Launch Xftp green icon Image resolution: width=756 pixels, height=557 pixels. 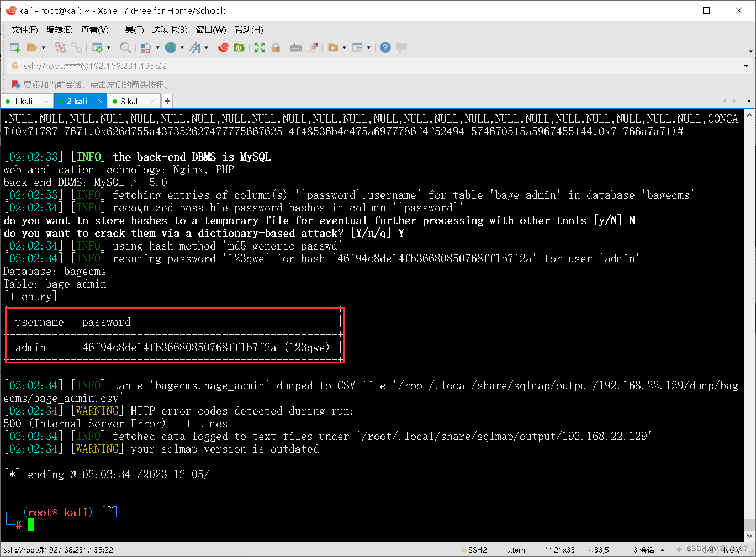click(x=239, y=47)
